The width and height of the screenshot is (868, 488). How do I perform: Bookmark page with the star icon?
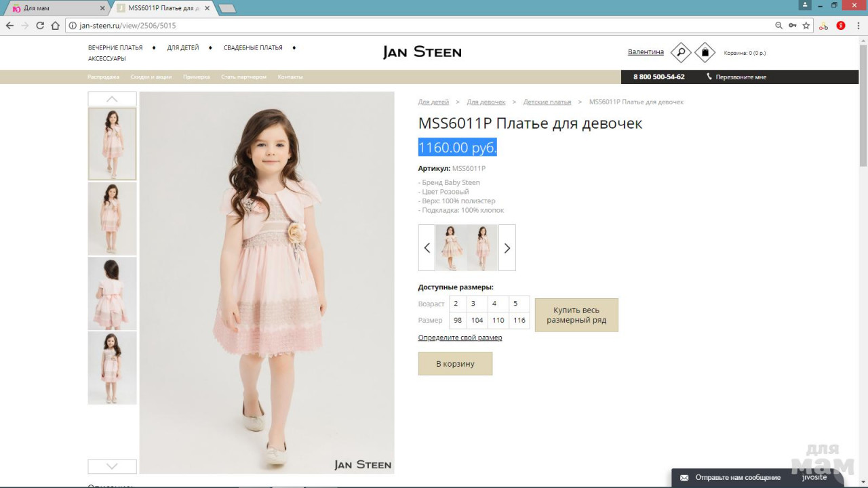pos(806,26)
